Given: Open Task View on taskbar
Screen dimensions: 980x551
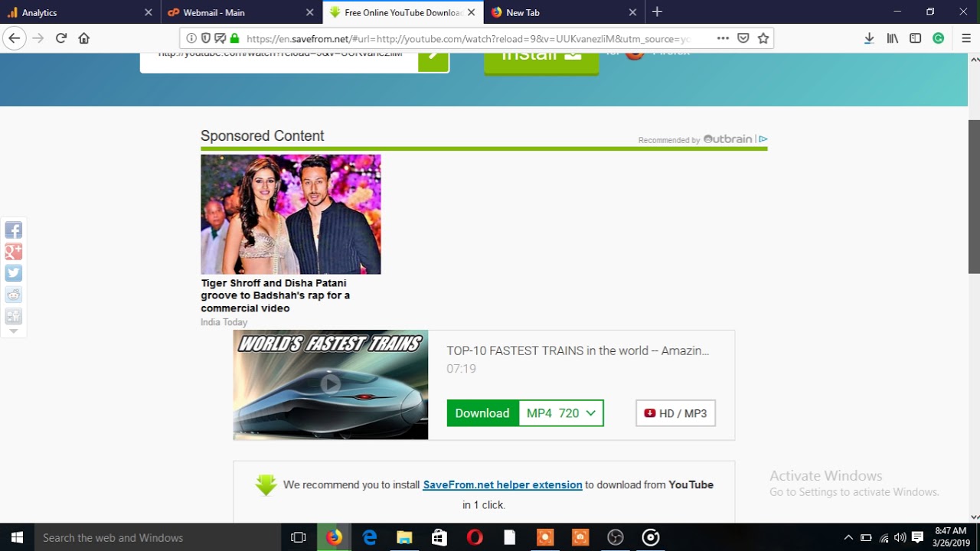Looking at the screenshot, I should pos(299,537).
